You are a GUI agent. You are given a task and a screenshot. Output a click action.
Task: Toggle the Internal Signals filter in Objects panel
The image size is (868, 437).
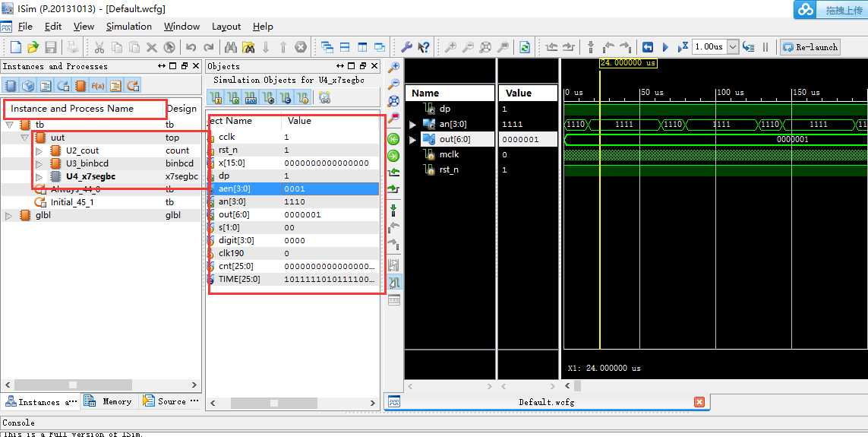(268, 98)
